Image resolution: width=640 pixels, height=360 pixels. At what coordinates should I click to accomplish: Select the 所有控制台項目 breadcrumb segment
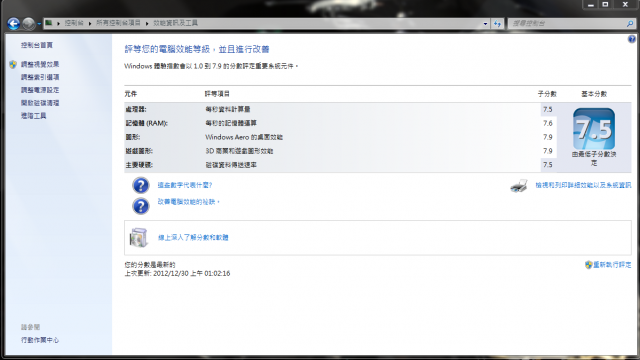(118, 23)
